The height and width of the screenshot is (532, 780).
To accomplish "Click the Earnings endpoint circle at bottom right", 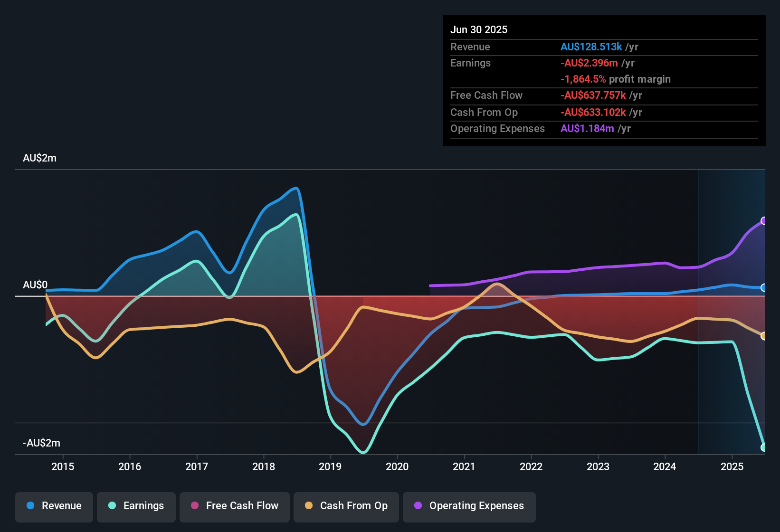I will [x=764, y=446].
